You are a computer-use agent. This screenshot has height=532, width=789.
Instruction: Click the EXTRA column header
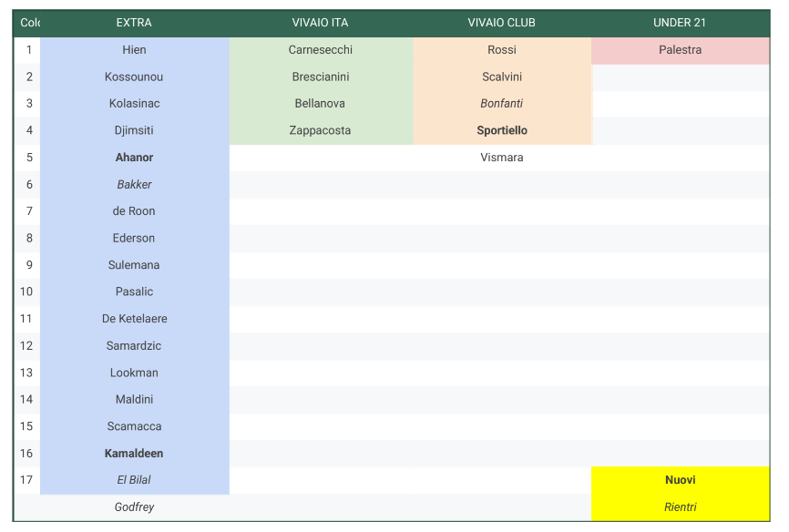tap(134, 23)
